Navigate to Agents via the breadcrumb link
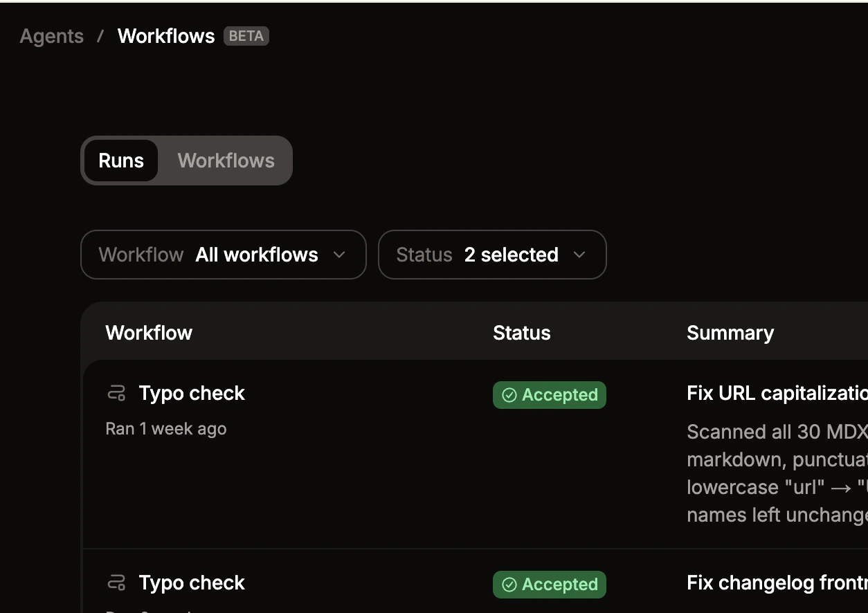This screenshot has width=868, height=613. click(x=51, y=35)
